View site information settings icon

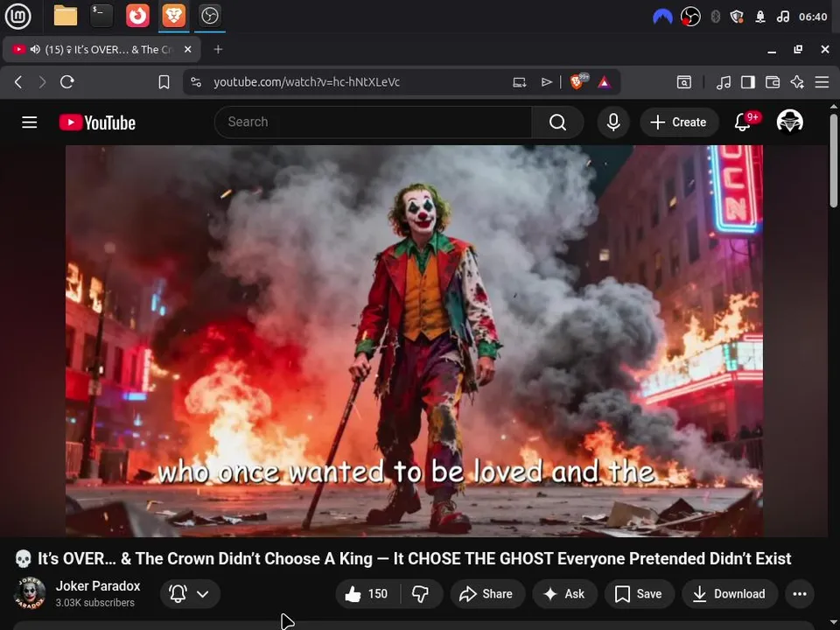pos(196,82)
